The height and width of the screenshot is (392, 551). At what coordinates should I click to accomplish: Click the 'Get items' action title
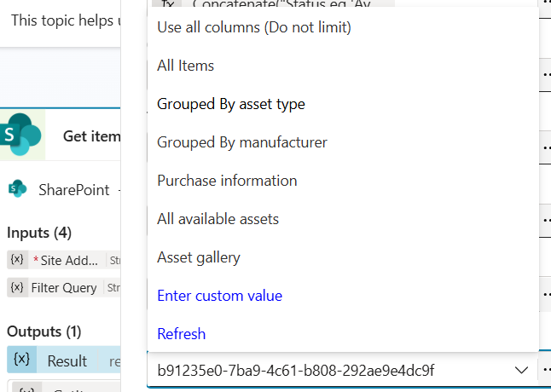click(91, 135)
